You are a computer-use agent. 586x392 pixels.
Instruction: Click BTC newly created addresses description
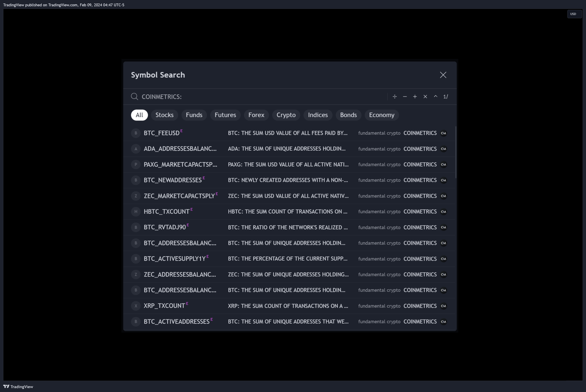pyautogui.click(x=288, y=180)
